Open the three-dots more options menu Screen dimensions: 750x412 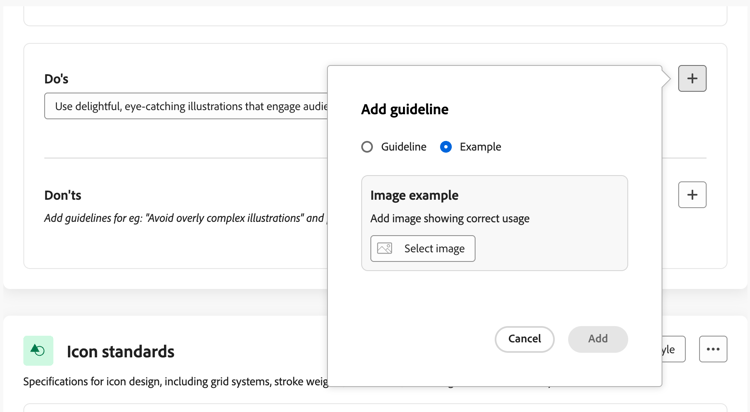click(x=713, y=349)
